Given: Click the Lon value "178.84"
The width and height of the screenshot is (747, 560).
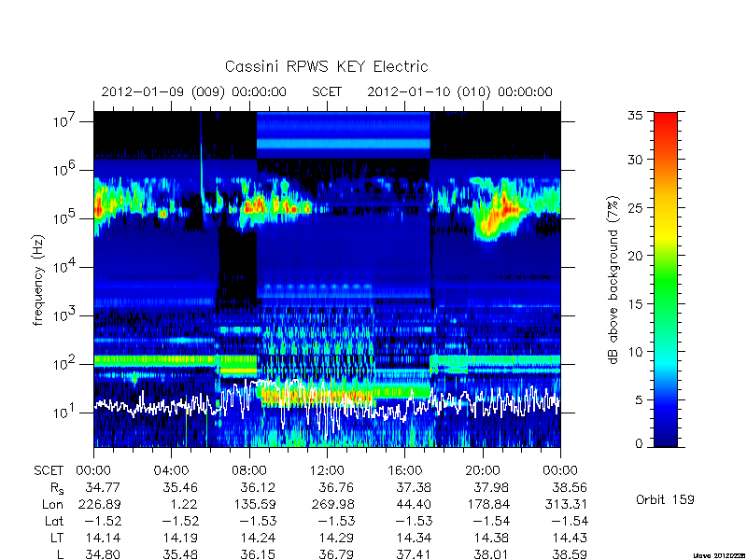Looking at the screenshot, I should pyautogui.click(x=487, y=504).
